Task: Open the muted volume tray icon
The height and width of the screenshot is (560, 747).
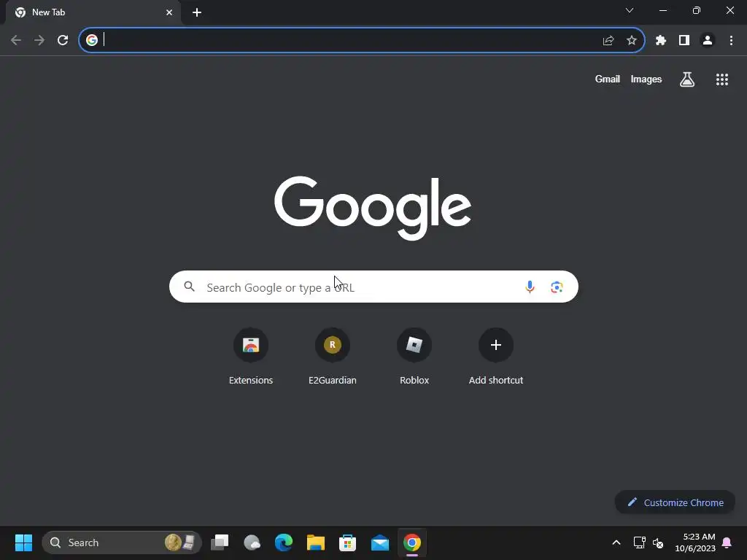Action: (658, 542)
